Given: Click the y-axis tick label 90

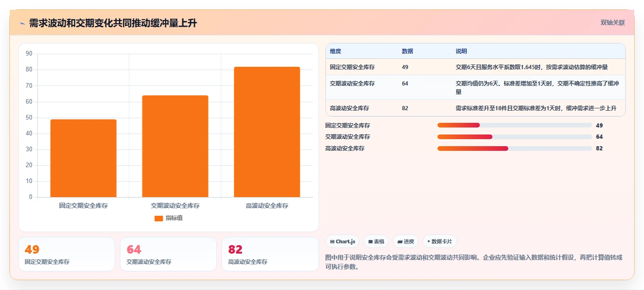Looking at the screenshot, I should click(x=29, y=54).
